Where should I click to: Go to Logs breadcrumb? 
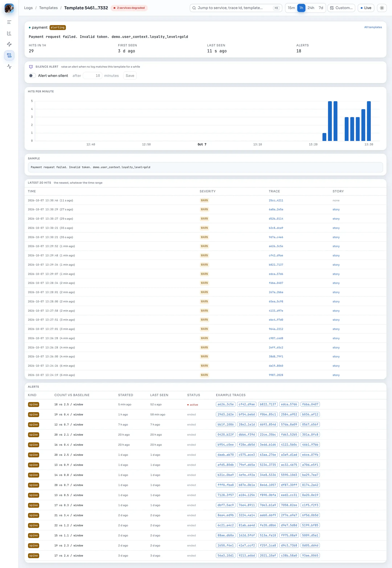[28, 8]
